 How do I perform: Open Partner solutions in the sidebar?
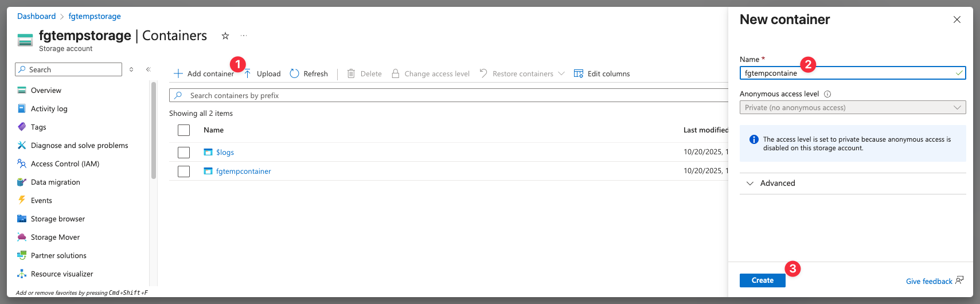(x=58, y=255)
